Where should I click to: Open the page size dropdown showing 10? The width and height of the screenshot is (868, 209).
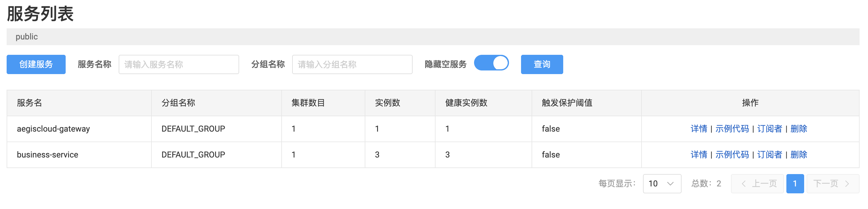661,184
